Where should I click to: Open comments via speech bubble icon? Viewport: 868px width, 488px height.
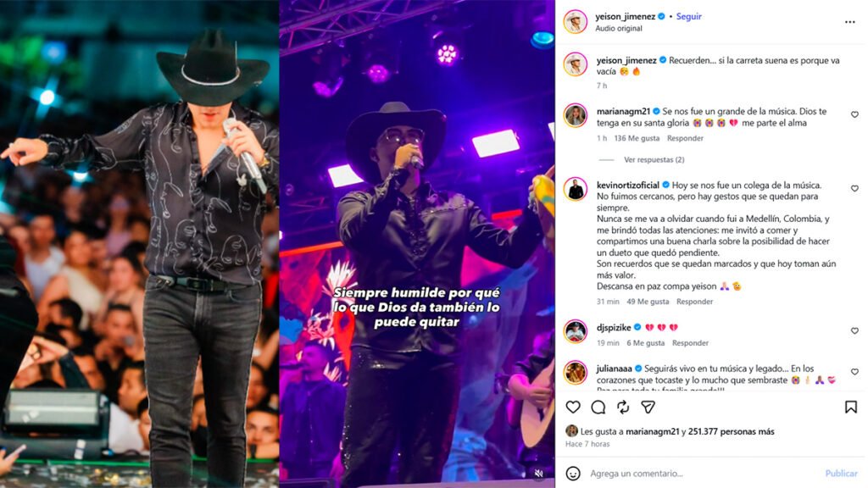coord(598,408)
